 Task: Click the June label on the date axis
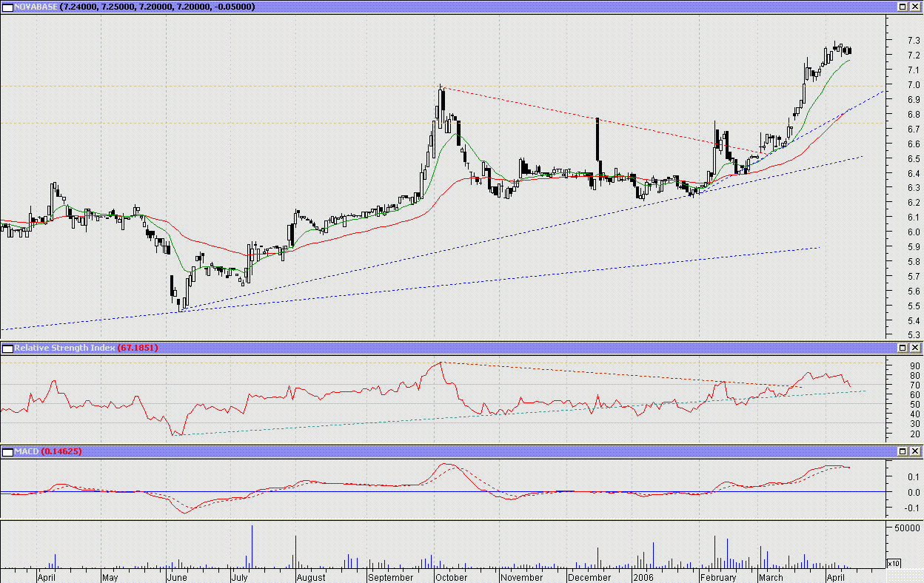tap(178, 578)
